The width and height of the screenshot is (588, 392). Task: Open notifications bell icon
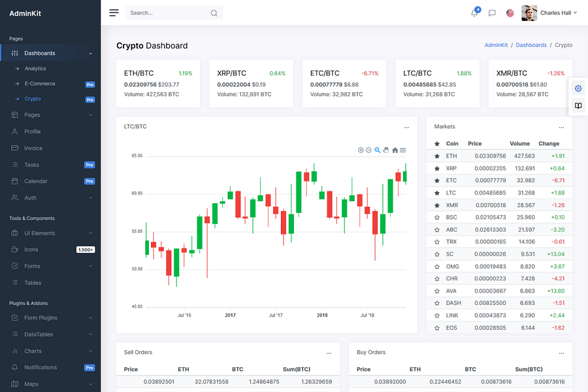[x=474, y=13]
